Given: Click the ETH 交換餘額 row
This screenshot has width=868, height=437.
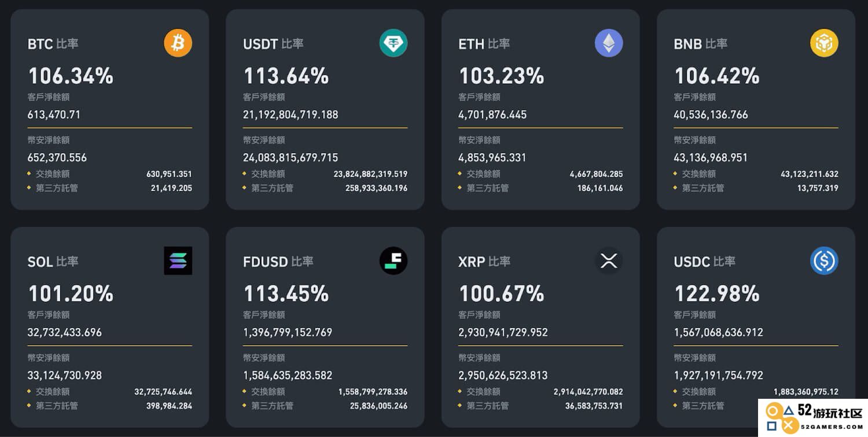Looking at the screenshot, I should pyautogui.click(x=540, y=174).
